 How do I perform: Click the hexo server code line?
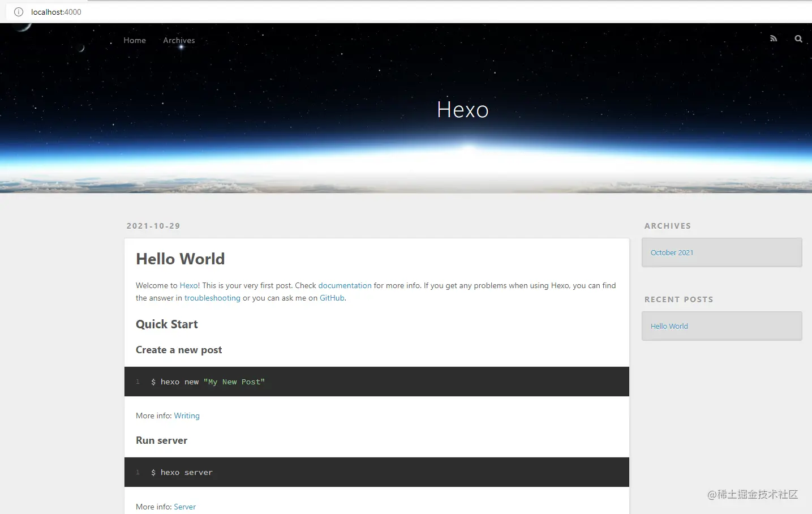pyautogui.click(x=182, y=473)
